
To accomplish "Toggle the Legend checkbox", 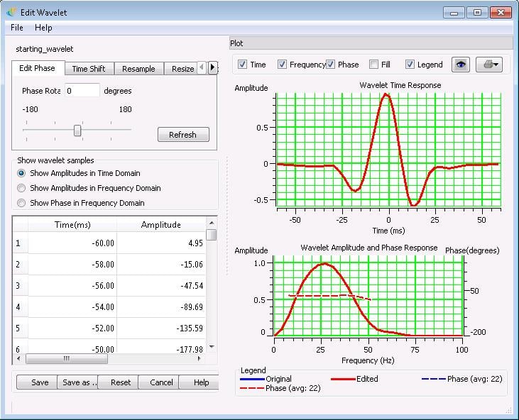I will [x=410, y=64].
